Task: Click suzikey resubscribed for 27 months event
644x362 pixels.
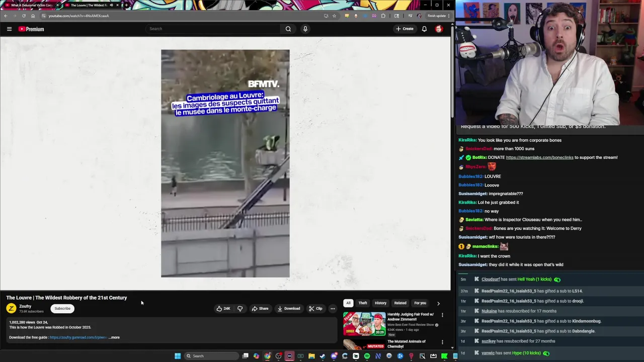Action: coord(518,341)
